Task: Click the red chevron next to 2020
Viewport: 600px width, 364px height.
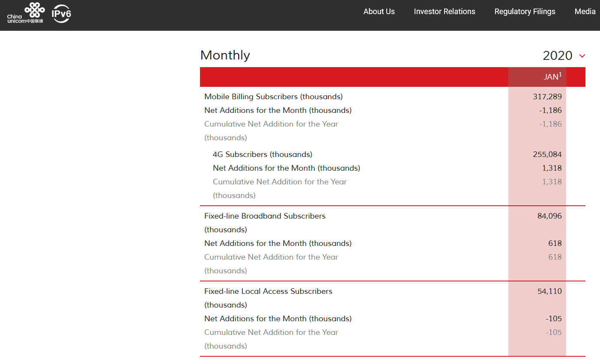Action: [582, 56]
